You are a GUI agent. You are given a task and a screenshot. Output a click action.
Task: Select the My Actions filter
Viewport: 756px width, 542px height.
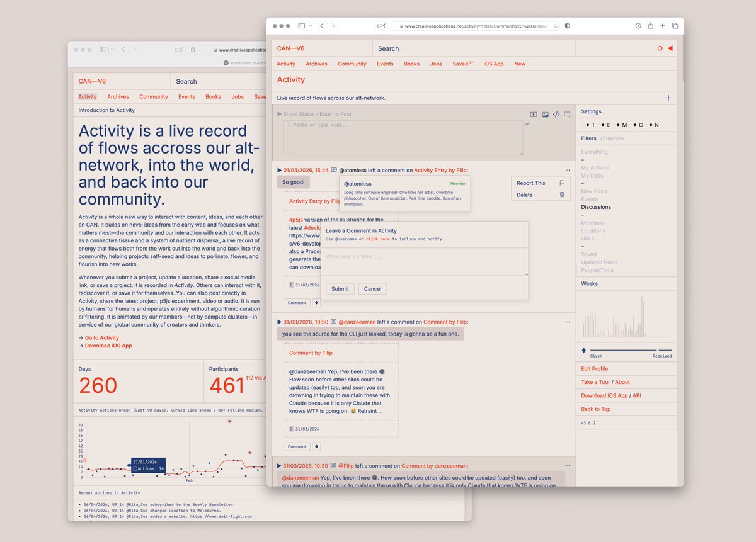(595, 167)
